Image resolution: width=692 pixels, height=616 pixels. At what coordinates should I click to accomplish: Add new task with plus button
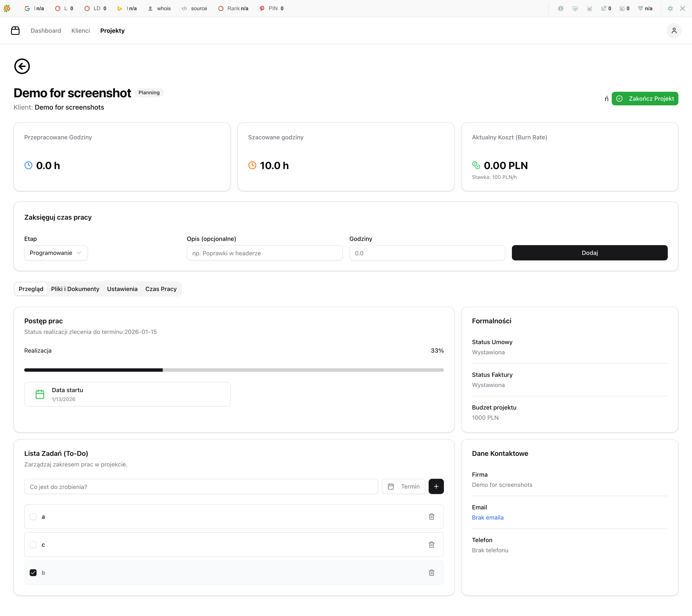tap(436, 487)
